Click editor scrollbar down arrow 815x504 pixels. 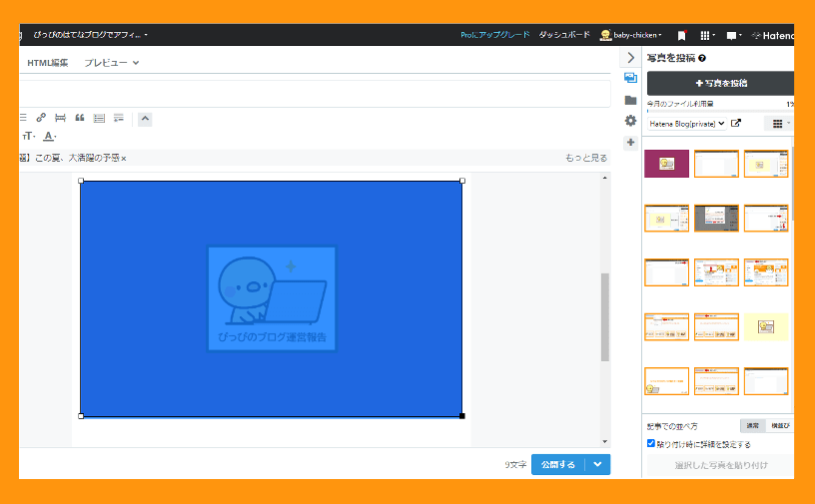[x=605, y=442]
